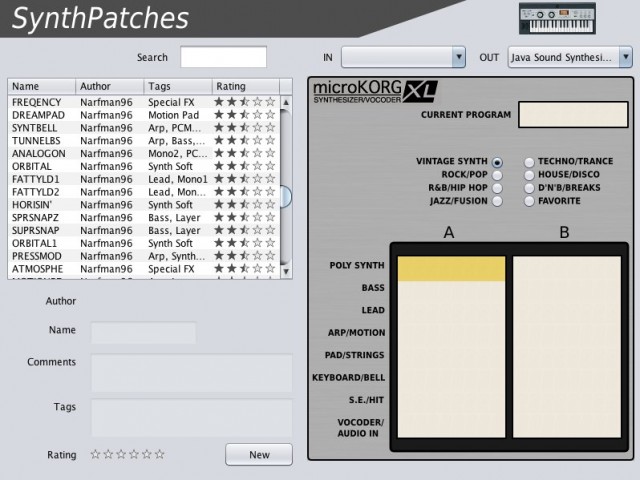
Task: Select the Vintage Synth radio button
Action: (498, 161)
